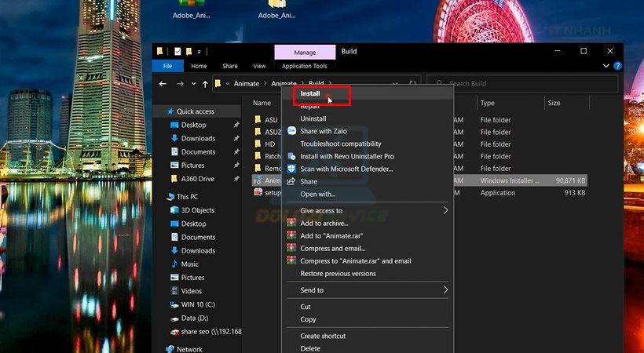This screenshot has width=644, height=353.
Task: Click the Share with Zalo icon
Action: tap(291, 131)
